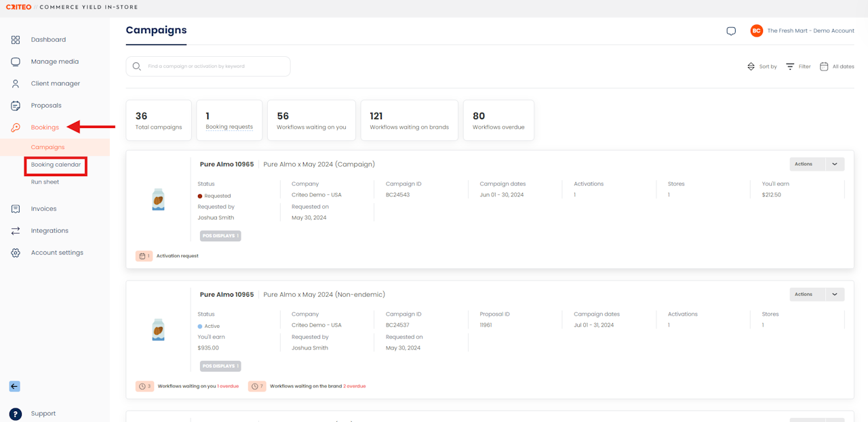
Task: Select Run sheet in the sidebar
Action: coord(45,182)
